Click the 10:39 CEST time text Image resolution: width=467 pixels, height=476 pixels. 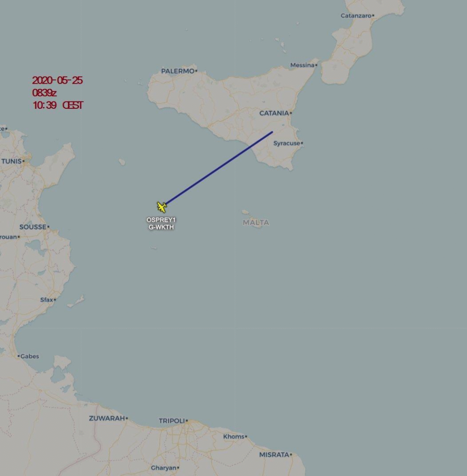pyautogui.click(x=58, y=105)
